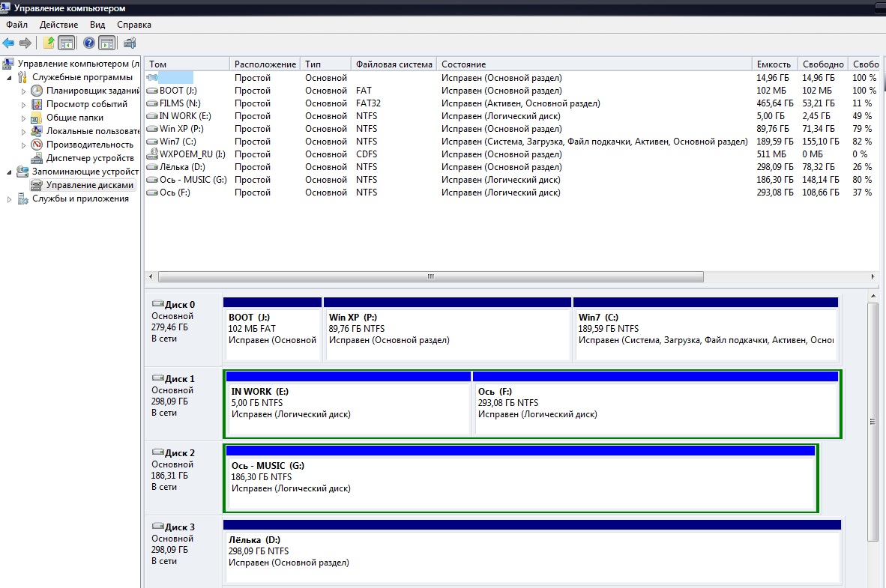Click the horizontal scrollbar of the volume list

tap(430, 276)
